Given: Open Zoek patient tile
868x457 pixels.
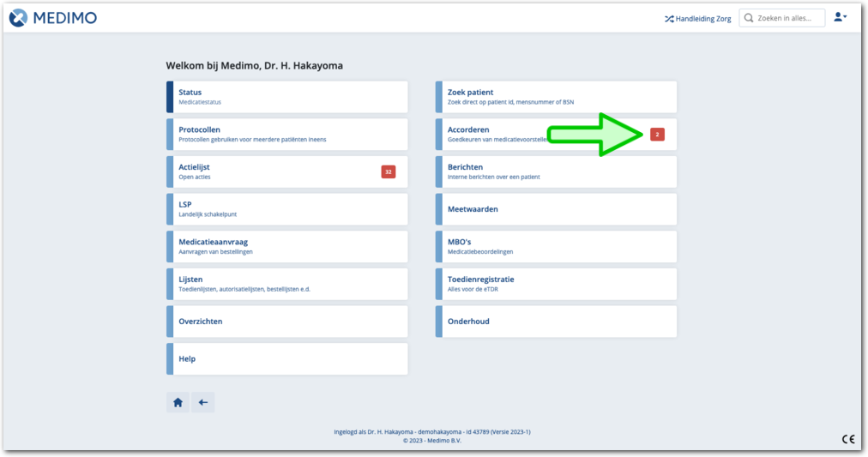Looking at the screenshot, I should (x=556, y=97).
